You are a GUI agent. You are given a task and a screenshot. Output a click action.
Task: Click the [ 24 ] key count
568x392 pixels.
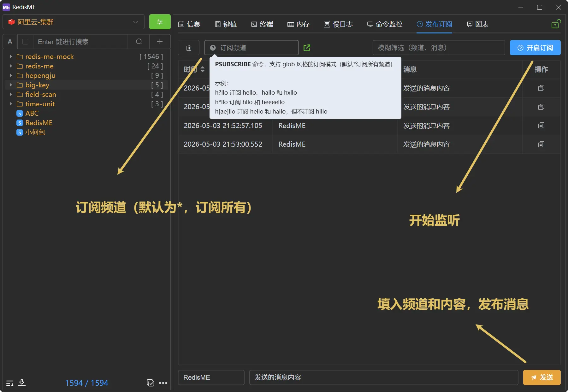155,66
